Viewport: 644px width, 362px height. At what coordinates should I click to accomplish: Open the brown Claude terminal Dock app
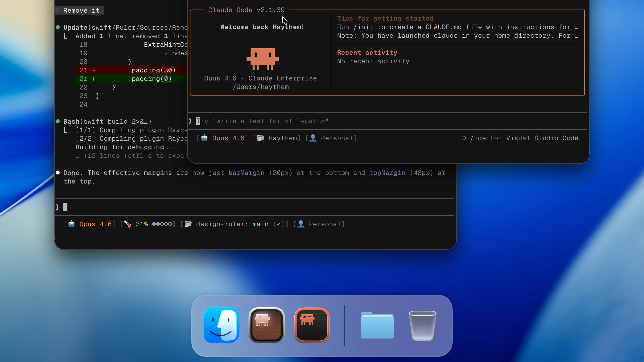(267, 325)
